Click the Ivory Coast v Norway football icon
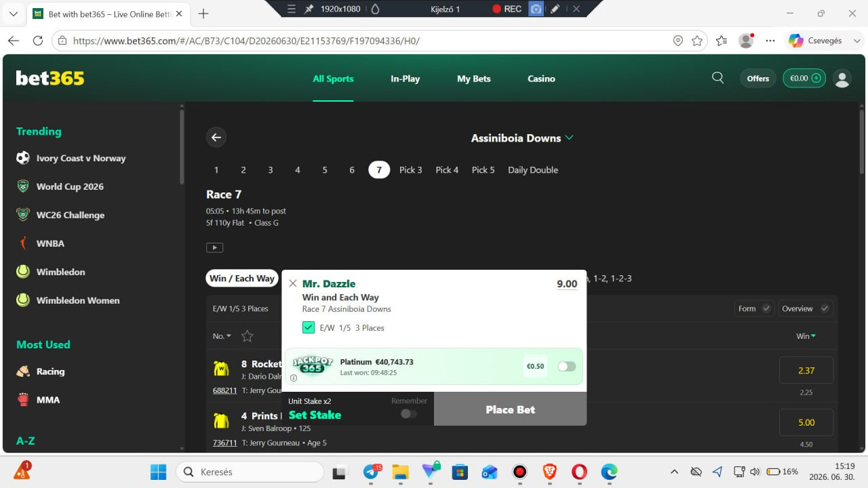 (x=23, y=158)
